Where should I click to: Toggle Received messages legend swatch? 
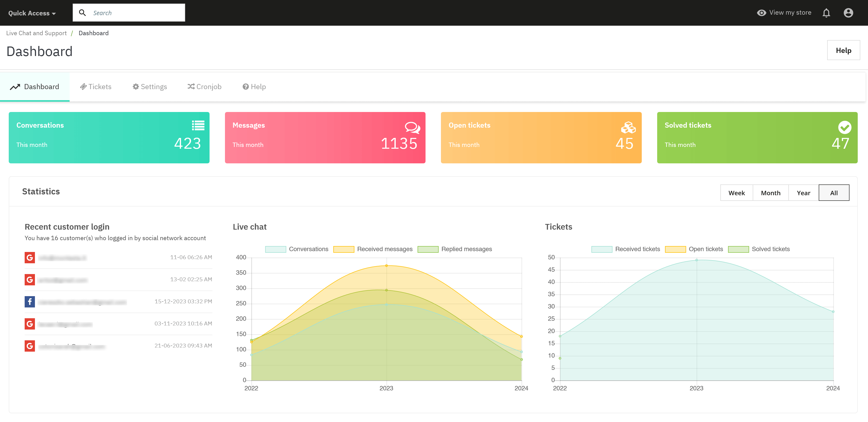[x=344, y=249]
